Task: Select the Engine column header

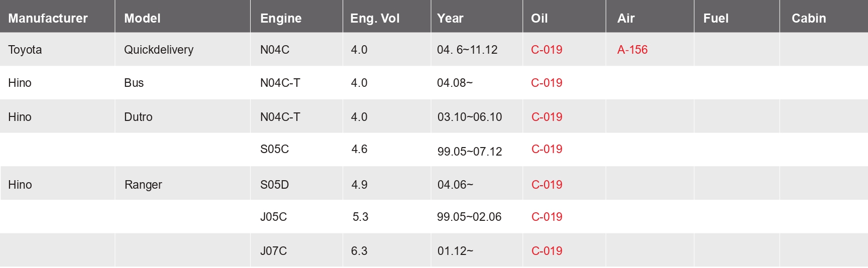Action: coord(281,19)
